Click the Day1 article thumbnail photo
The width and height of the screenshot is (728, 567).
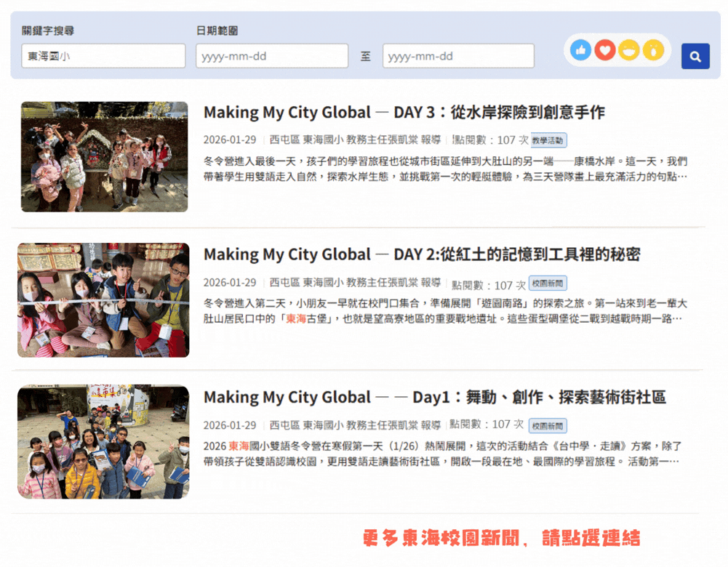click(103, 442)
